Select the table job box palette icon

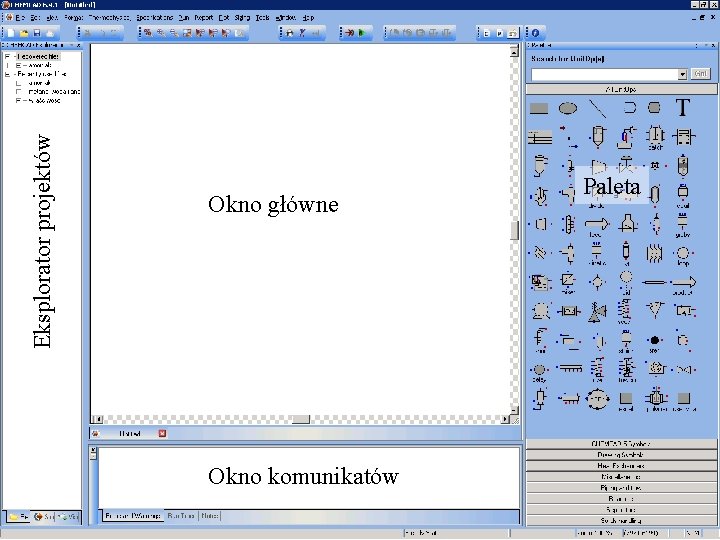pos(540,137)
